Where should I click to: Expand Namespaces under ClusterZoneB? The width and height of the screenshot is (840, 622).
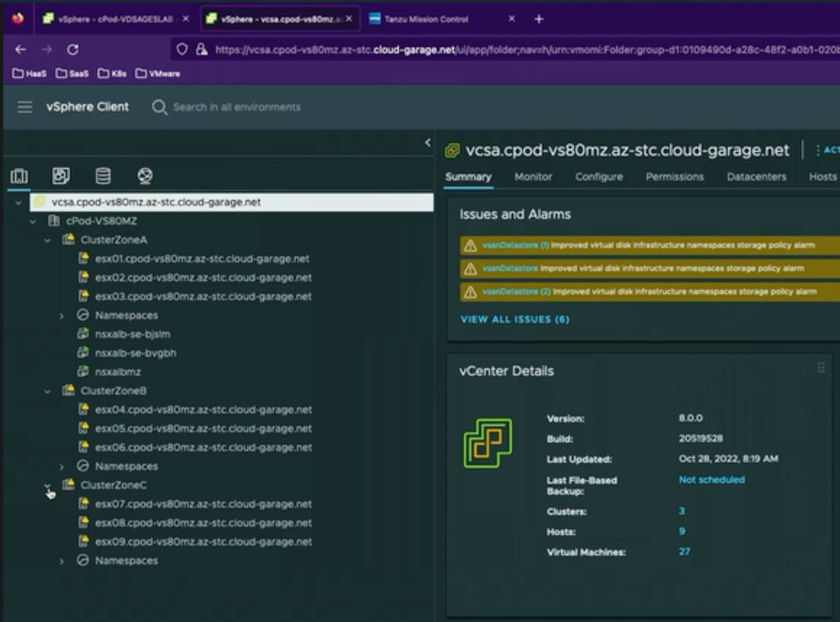pos(62,466)
